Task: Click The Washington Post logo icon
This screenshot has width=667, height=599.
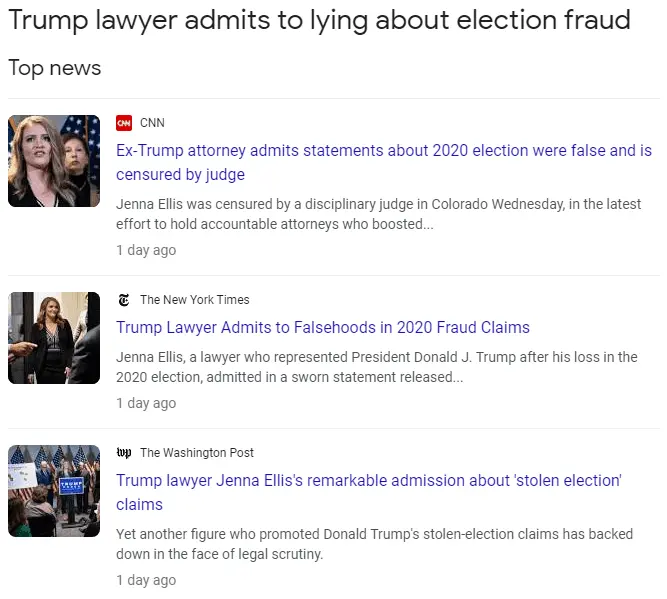Action: pos(124,453)
